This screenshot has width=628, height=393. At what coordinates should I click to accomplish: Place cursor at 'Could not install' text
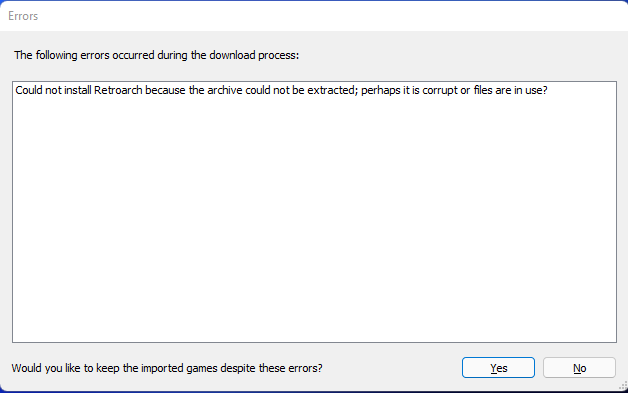point(53,90)
